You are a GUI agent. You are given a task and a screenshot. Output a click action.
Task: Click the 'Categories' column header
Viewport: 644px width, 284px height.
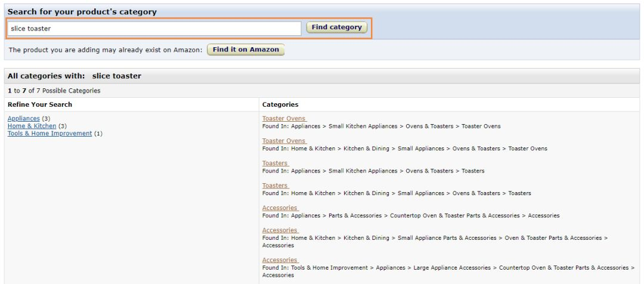coord(280,104)
